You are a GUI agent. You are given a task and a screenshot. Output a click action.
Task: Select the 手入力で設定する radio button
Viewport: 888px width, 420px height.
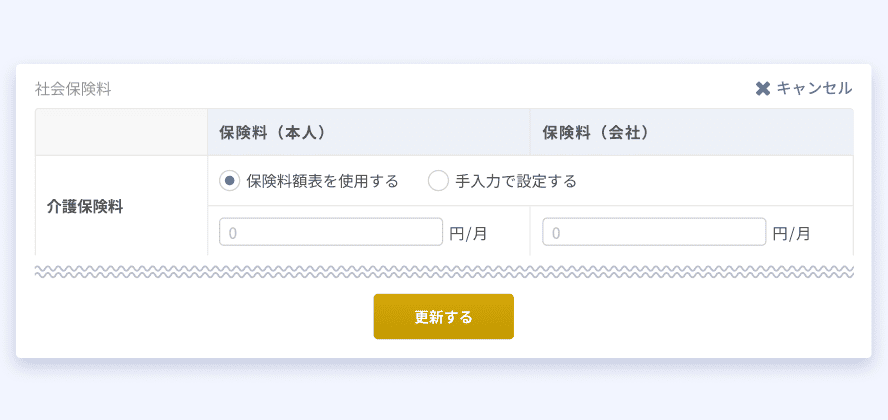pyautogui.click(x=438, y=181)
